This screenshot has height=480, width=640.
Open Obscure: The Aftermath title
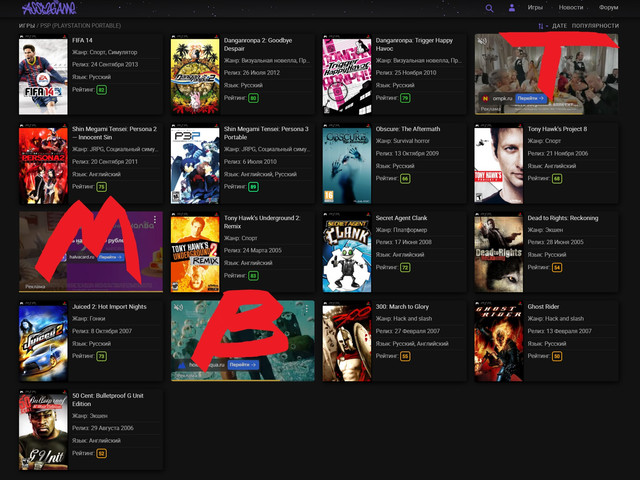pyautogui.click(x=408, y=129)
